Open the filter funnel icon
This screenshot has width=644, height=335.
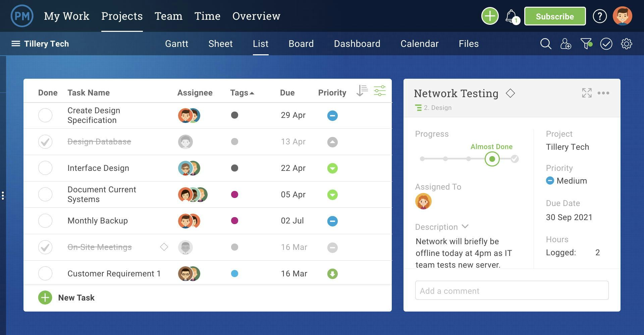tap(586, 44)
